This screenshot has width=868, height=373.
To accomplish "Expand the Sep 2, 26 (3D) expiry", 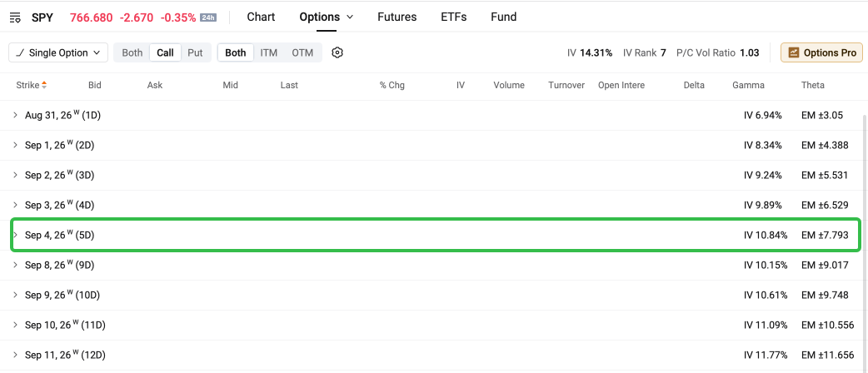I will coord(16,175).
